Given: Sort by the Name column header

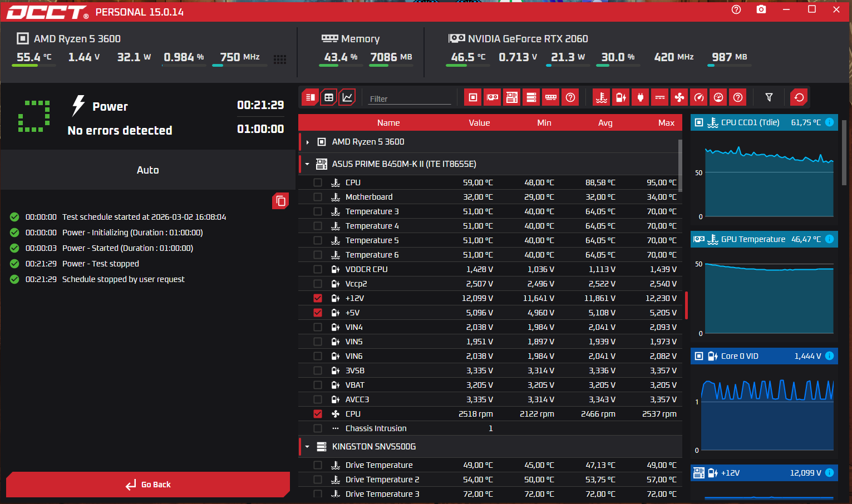Looking at the screenshot, I should (388, 123).
